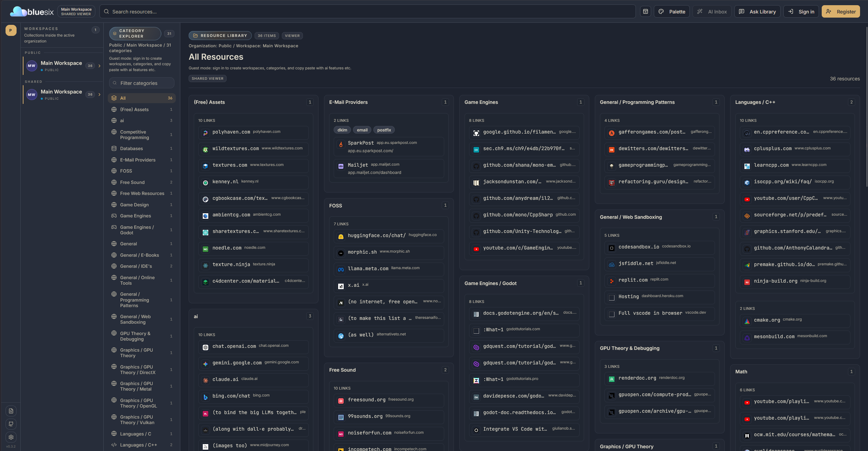Click the cmake.org triangle icon

(747, 321)
